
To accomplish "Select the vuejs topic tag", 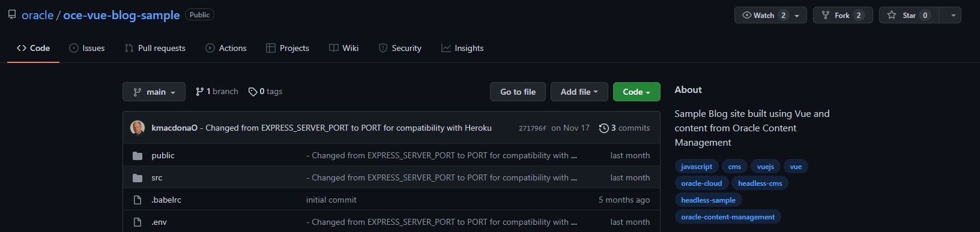I will click(x=766, y=167).
